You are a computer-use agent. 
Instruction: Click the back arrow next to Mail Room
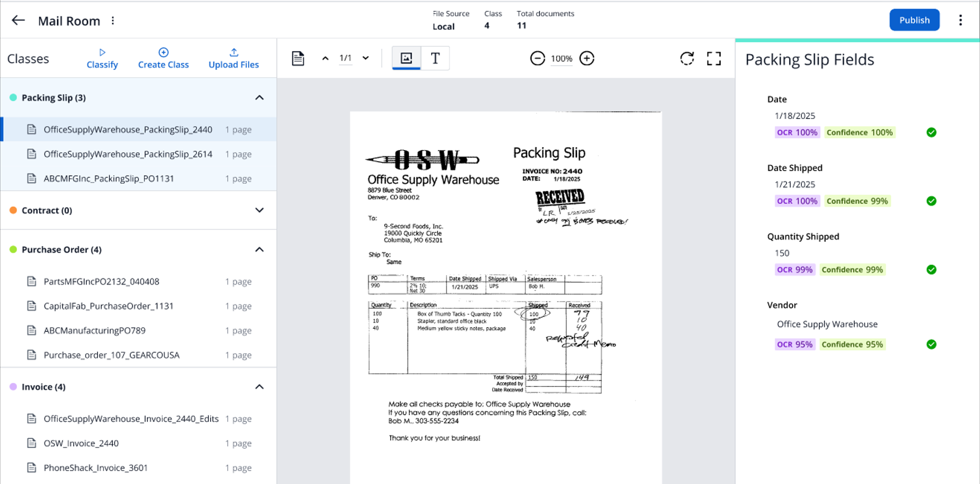18,20
